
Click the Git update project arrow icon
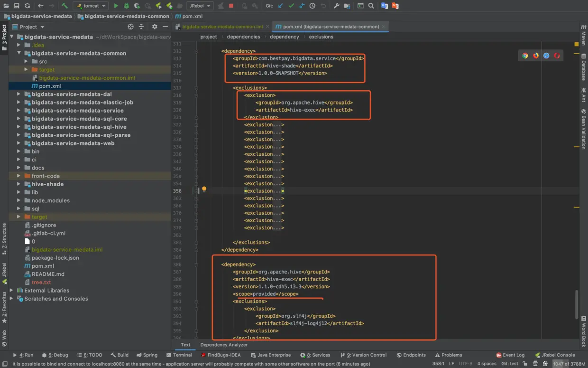281,6
